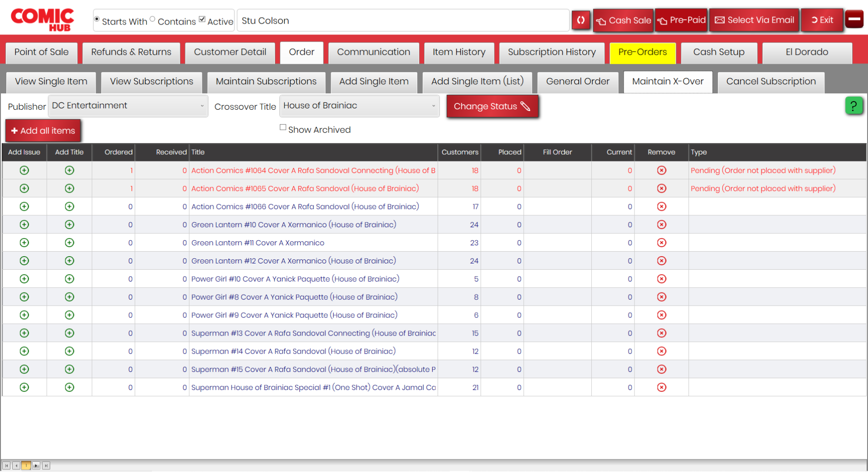The width and height of the screenshot is (868, 472).
Task: Remove Superman #15 row
Action: click(662, 370)
